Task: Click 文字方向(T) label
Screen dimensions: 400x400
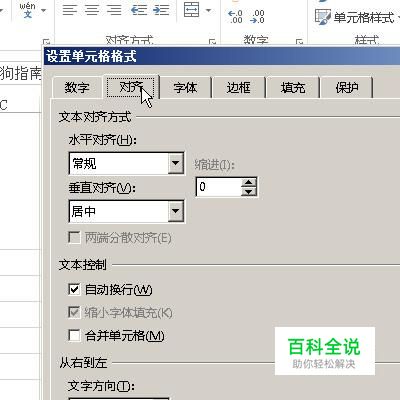Action: pos(101,386)
